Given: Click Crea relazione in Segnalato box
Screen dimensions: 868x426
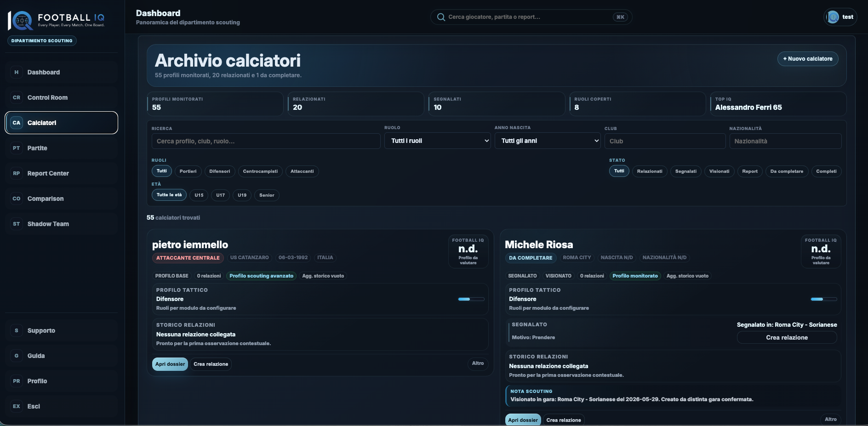Looking at the screenshot, I should click(x=787, y=337).
